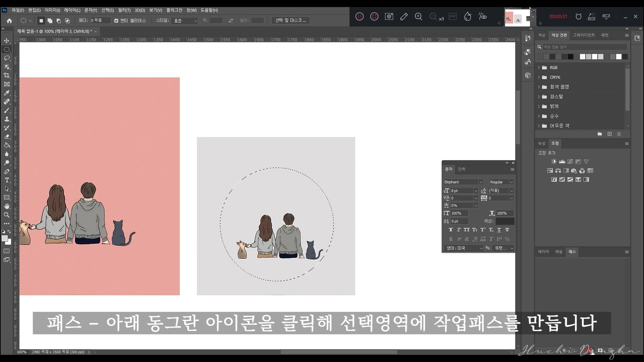This screenshot has width=644, height=362.
Task: Select the Move tool
Action: [x=7, y=41]
